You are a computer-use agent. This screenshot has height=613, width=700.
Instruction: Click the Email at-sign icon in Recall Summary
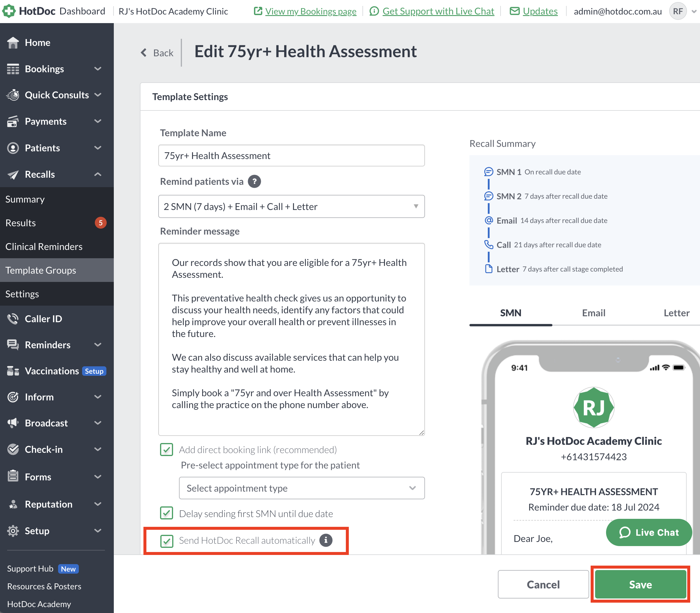coord(489,220)
